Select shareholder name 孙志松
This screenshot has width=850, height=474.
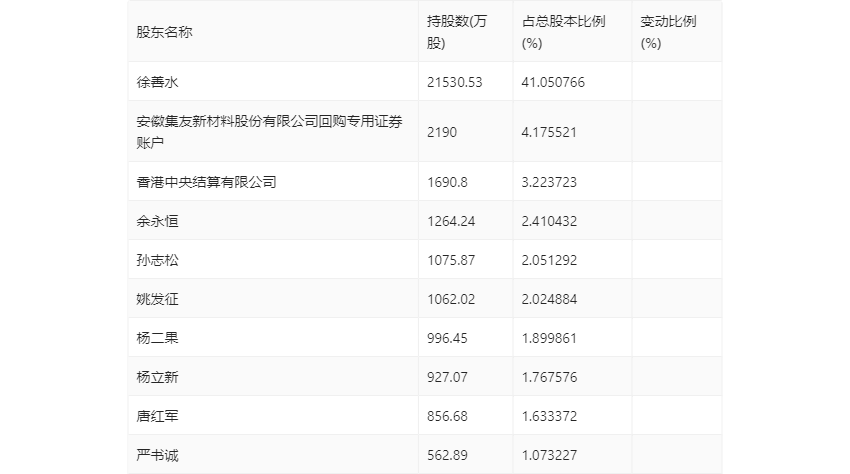point(157,260)
